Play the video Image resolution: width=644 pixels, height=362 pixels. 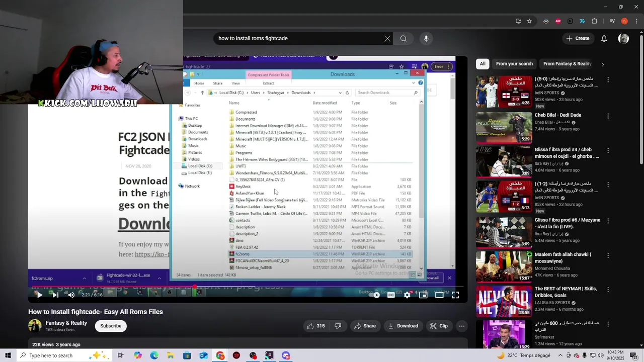coord(39,295)
